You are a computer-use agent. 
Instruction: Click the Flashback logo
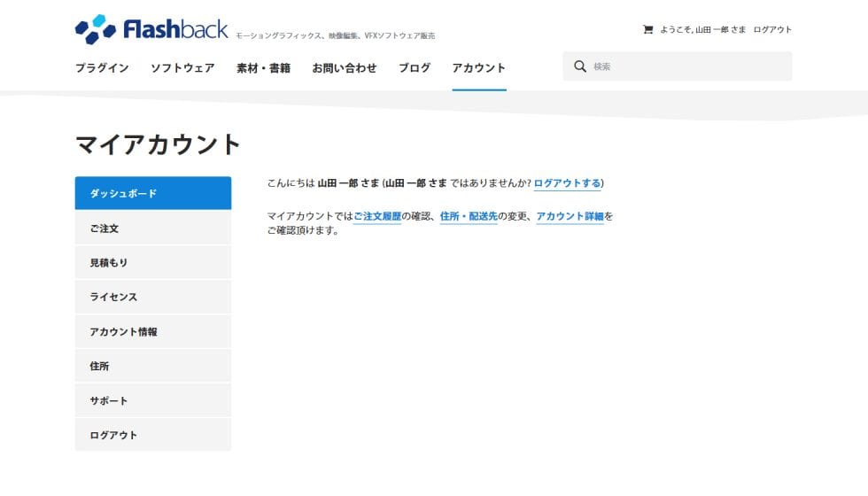tap(151, 28)
